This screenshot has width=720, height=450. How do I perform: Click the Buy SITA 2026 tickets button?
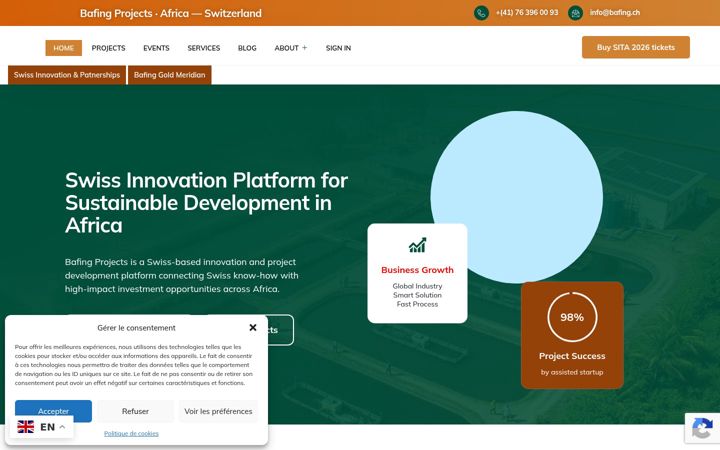(636, 47)
